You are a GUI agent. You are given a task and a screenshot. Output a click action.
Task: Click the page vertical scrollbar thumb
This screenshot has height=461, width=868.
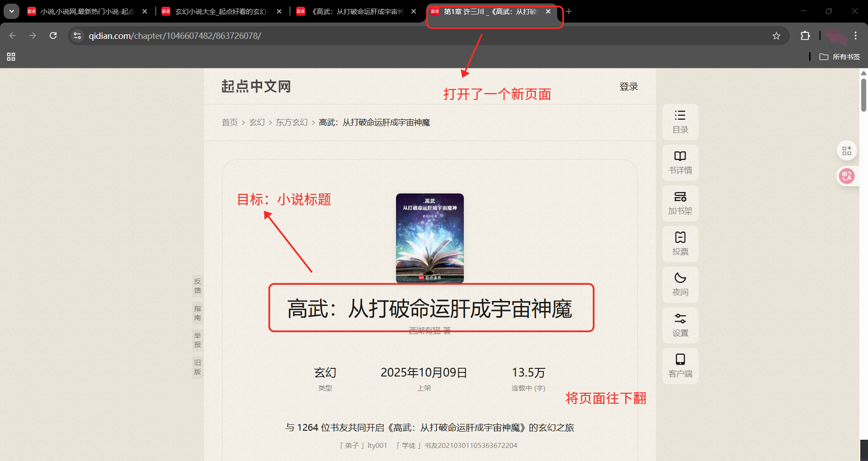(x=863, y=95)
